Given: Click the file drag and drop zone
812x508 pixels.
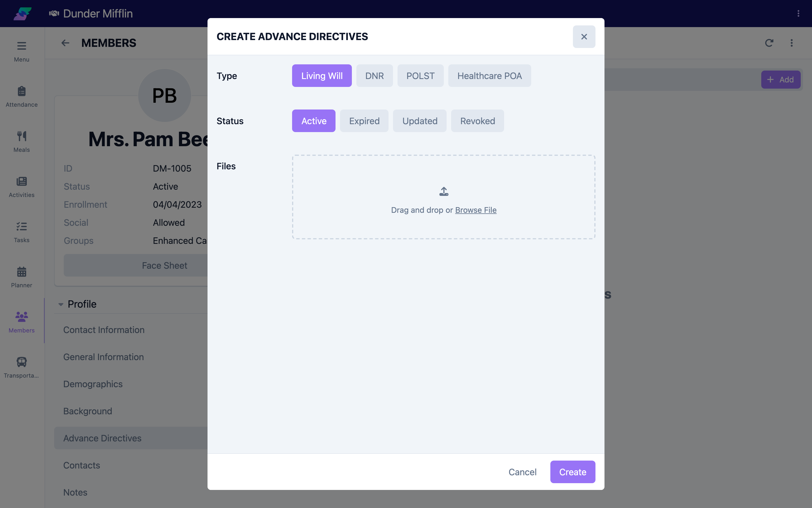Looking at the screenshot, I should 443,197.
